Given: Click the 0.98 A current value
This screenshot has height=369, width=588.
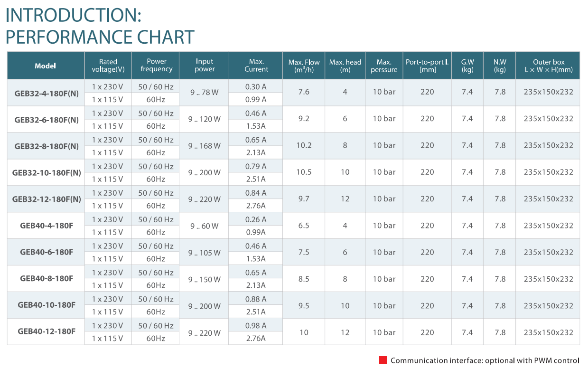Looking at the screenshot, I should click(256, 326).
